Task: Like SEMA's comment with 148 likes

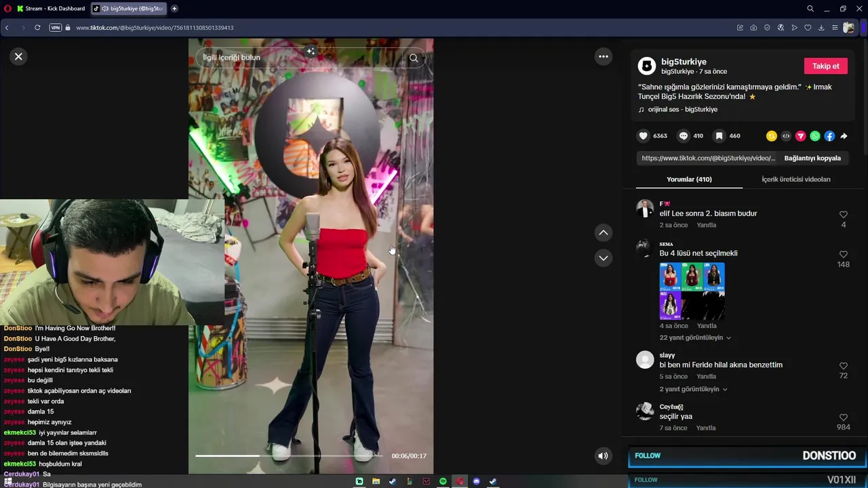Action: coord(844,255)
